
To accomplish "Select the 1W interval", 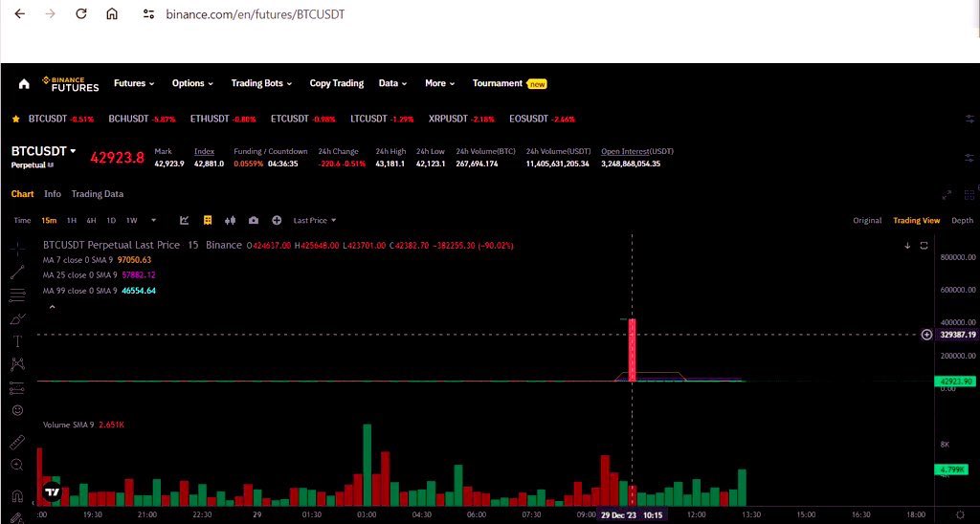I will click(131, 221).
